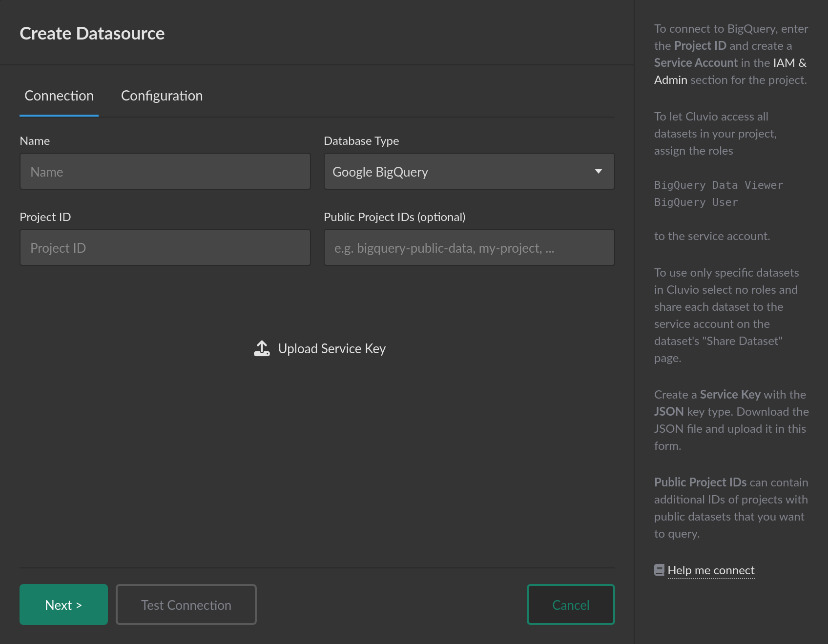The height and width of the screenshot is (644, 828).
Task: Switch to the Connection tab
Action: pos(59,96)
